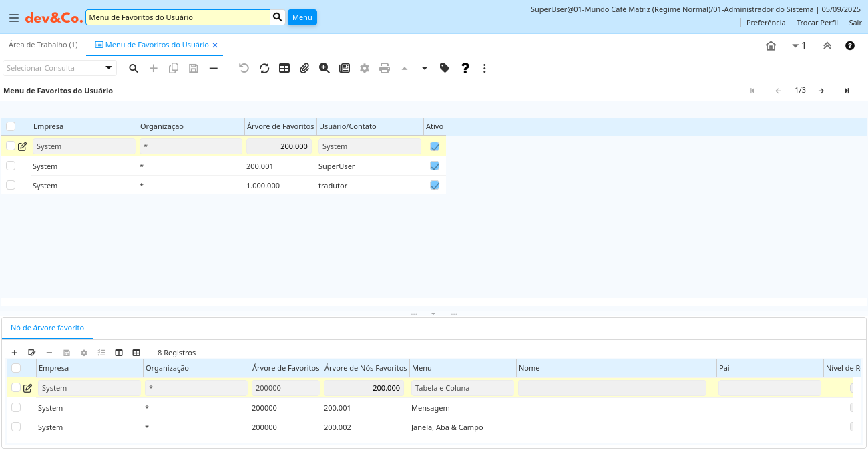Check select-all box in Nó de árvore grid
The image size is (868, 450).
pyautogui.click(x=16, y=368)
